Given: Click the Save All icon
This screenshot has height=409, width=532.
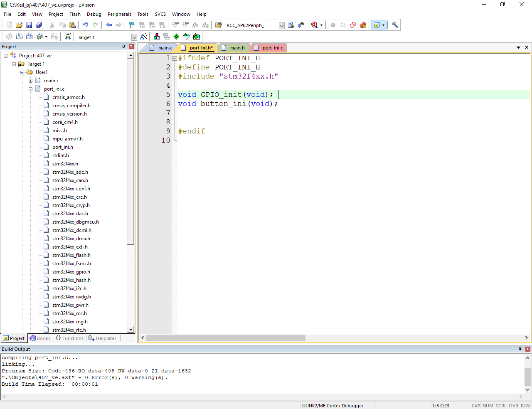Looking at the screenshot, I should (39, 25).
